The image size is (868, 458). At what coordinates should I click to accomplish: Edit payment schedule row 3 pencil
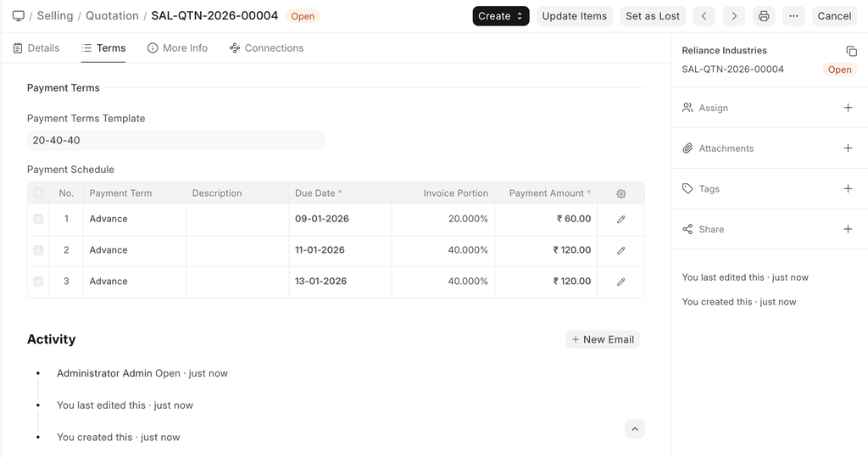pyautogui.click(x=621, y=282)
